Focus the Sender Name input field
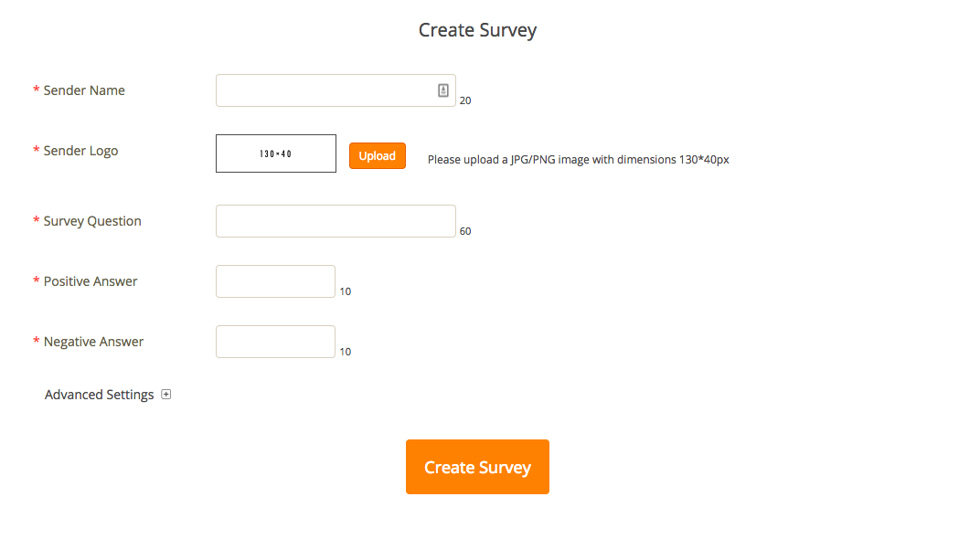Screen dimensions: 980x539 tap(336, 90)
